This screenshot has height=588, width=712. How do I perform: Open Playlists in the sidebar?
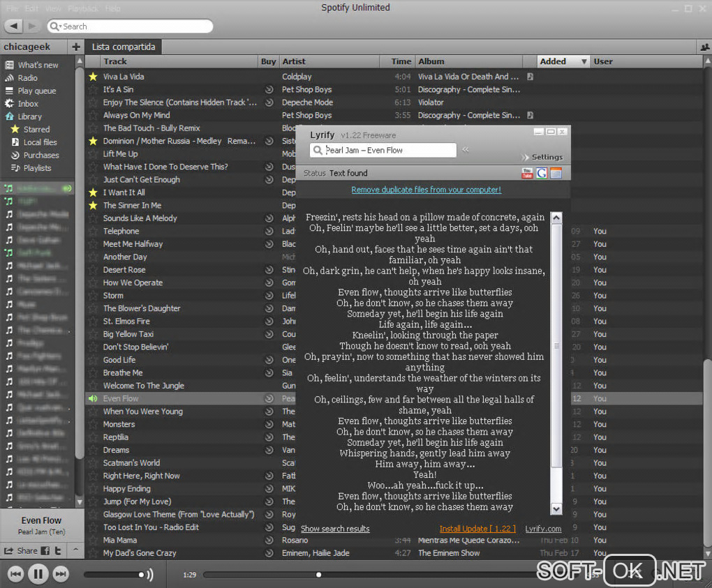point(37,168)
